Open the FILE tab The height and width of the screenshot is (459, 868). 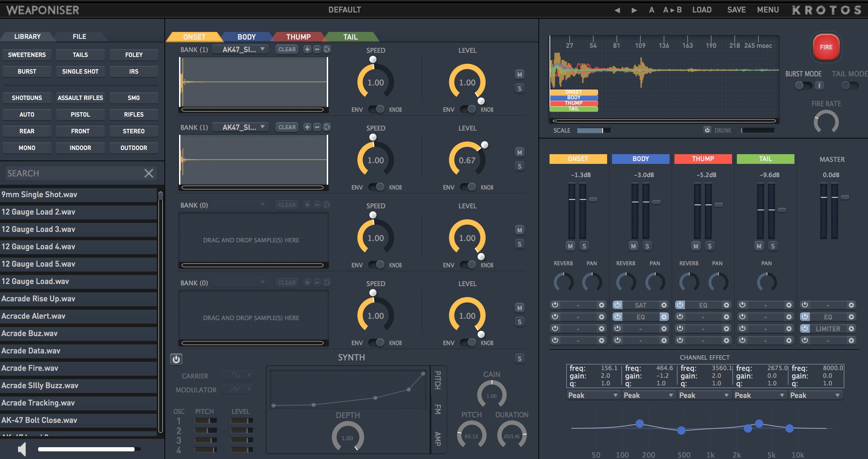[79, 36]
